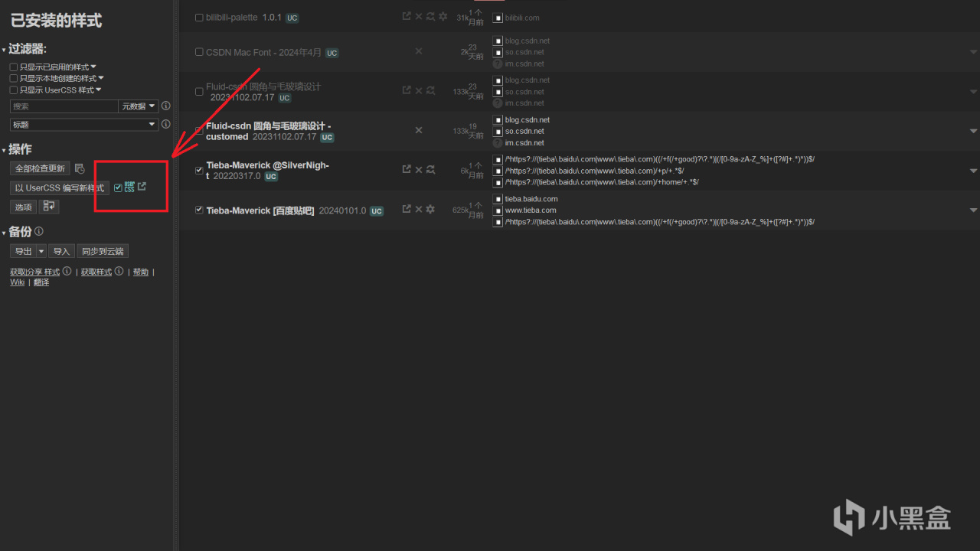Click the 全部检查更新 button
Image resolution: width=980 pixels, height=551 pixels.
(40, 168)
